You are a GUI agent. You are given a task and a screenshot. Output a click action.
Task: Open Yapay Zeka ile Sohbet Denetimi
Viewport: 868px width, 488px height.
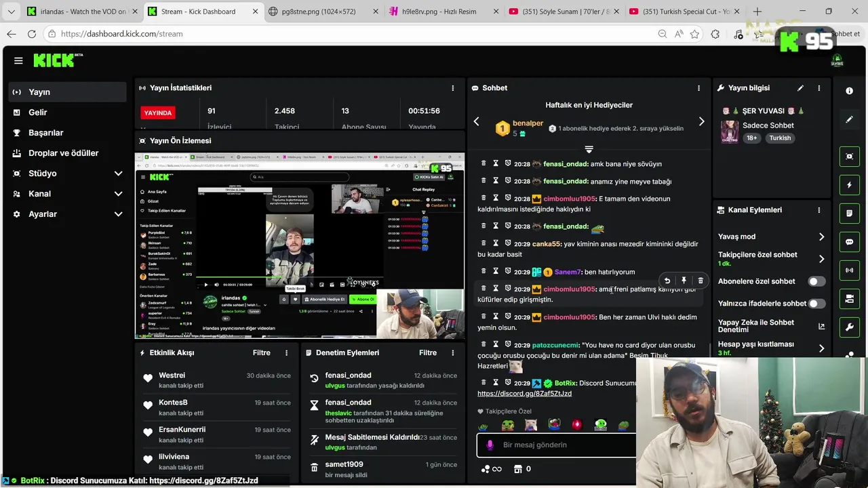pos(771,326)
